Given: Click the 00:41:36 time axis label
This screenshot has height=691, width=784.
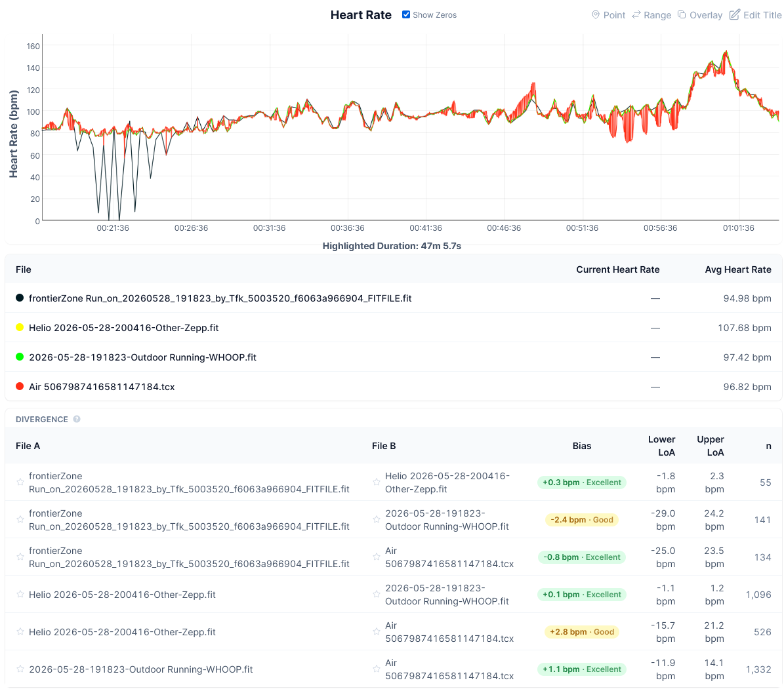Looking at the screenshot, I should 426,228.
